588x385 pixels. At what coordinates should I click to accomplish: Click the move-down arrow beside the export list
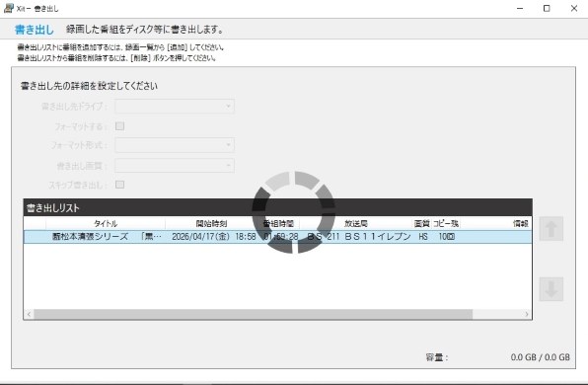(551, 289)
